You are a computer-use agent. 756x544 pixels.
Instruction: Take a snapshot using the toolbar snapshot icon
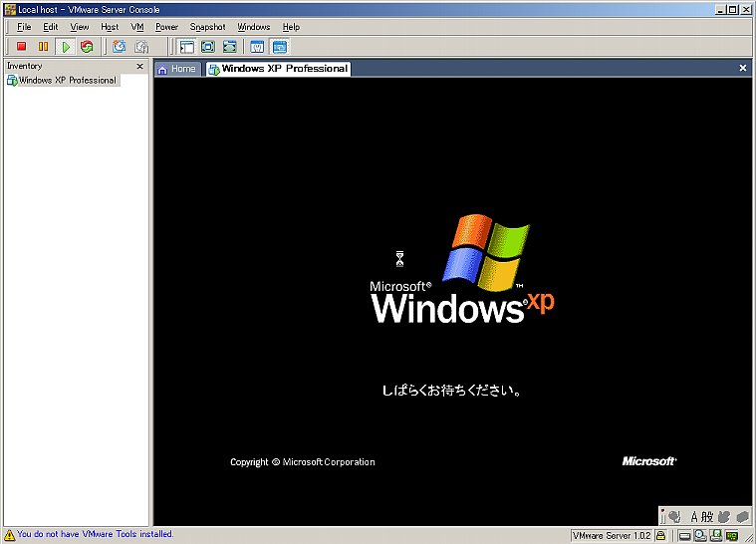120,46
